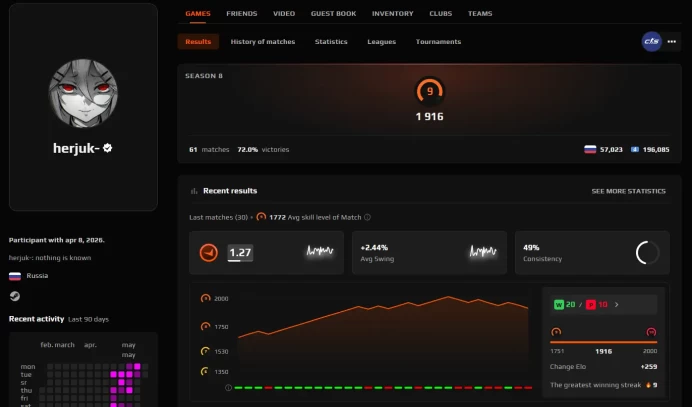
Task: Click the level icon above 1751
Action: coord(556,332)
